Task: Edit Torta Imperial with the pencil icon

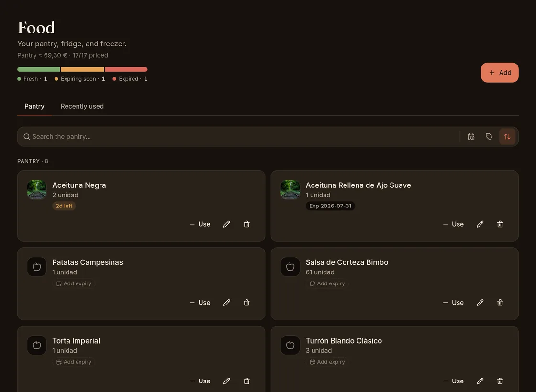Action: (227, 381)
